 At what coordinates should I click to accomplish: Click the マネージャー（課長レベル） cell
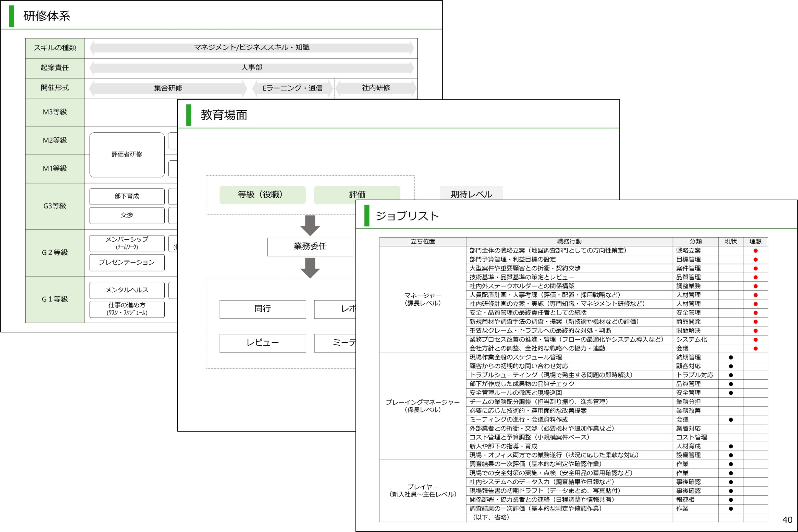tap(422, 299)
